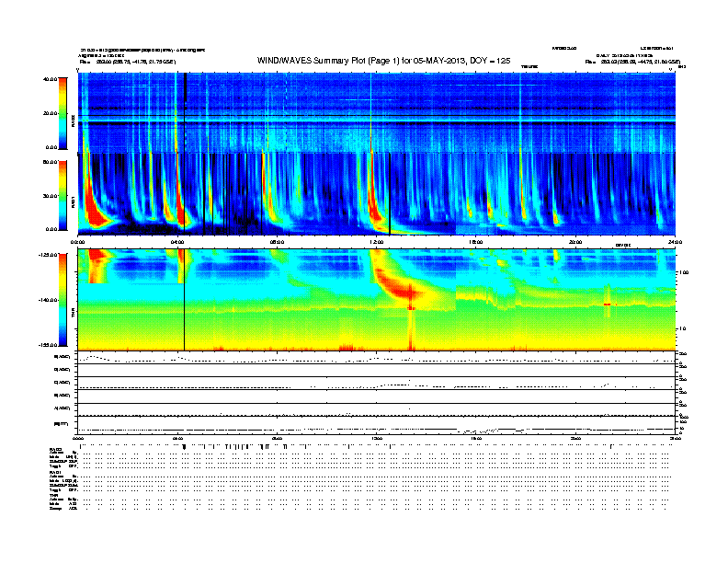Image resolution: width=728 pixels, height=563 pixels.
Task: Click the RAD1 rainbow color scale bar
Action: point(63,195)
